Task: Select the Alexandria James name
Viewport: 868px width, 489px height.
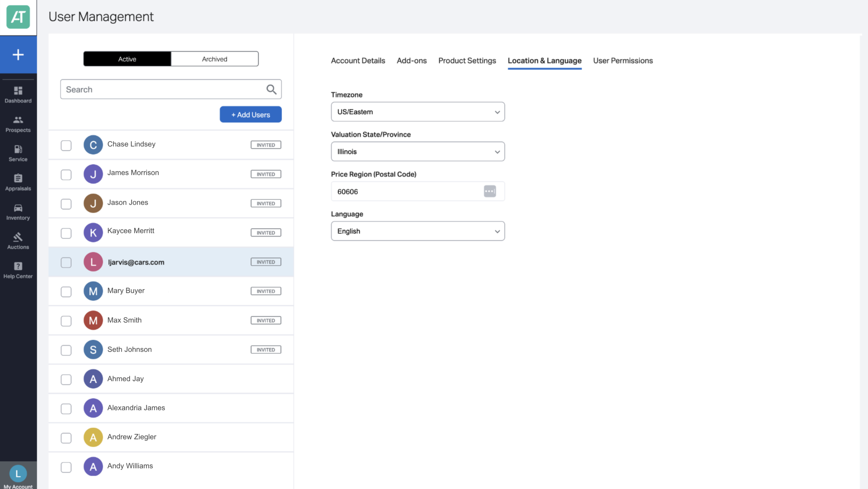Action: click(136, 408)
